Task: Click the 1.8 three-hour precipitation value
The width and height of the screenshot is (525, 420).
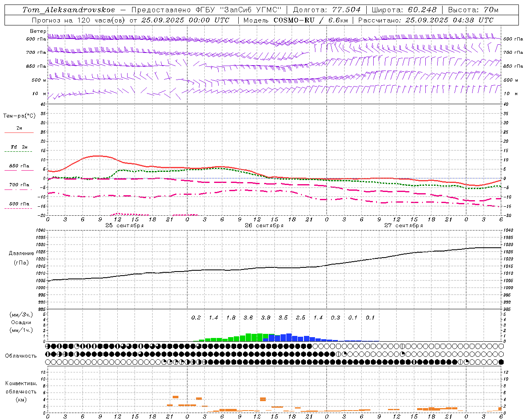Action: pos(231,318)
